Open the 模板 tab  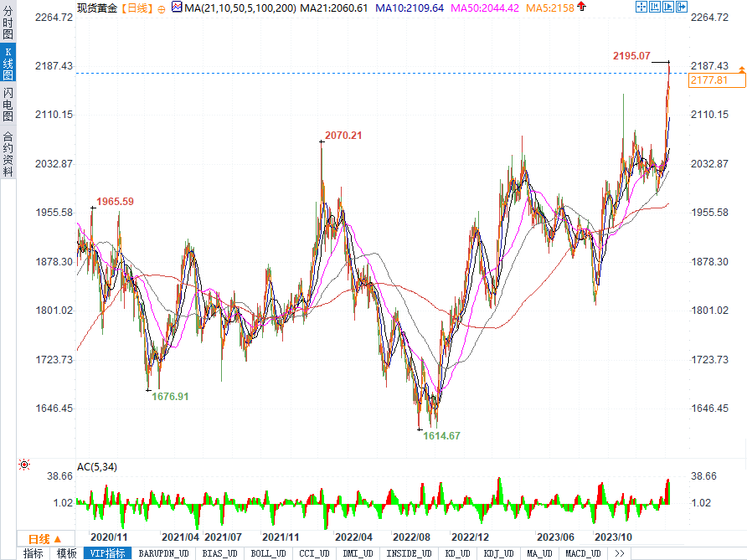coord(67,553)
